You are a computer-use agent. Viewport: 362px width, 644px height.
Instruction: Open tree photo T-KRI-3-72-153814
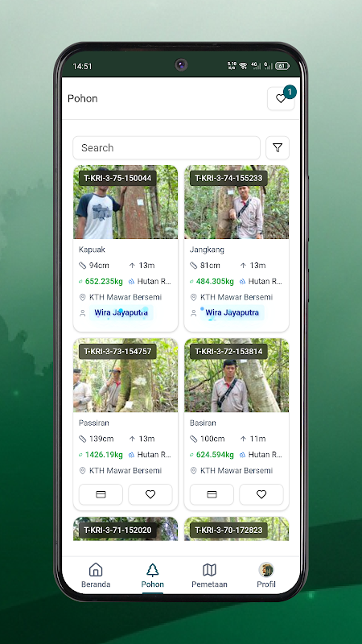click(237, 375)
